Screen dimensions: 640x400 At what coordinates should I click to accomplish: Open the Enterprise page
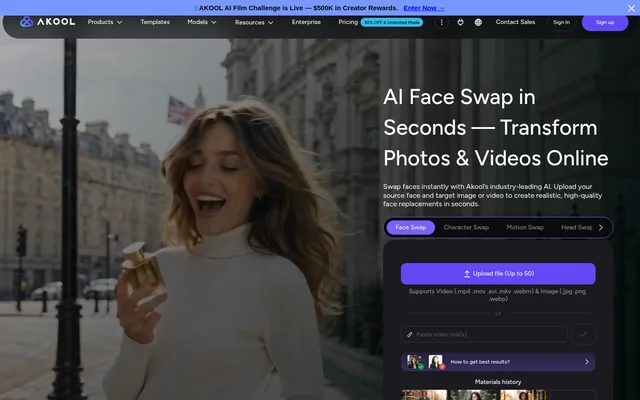click(306, 22)
